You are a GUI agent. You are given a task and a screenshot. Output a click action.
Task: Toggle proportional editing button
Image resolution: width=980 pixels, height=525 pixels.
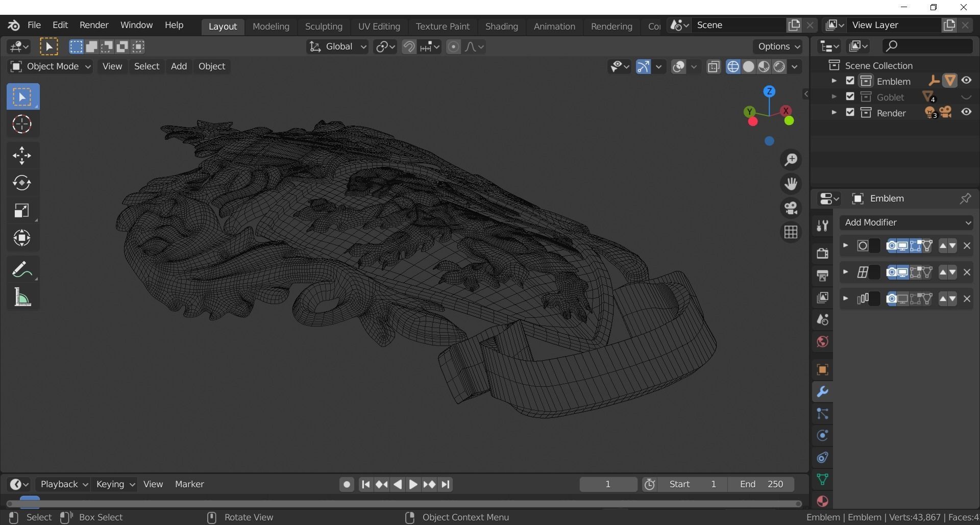[453, 47]
